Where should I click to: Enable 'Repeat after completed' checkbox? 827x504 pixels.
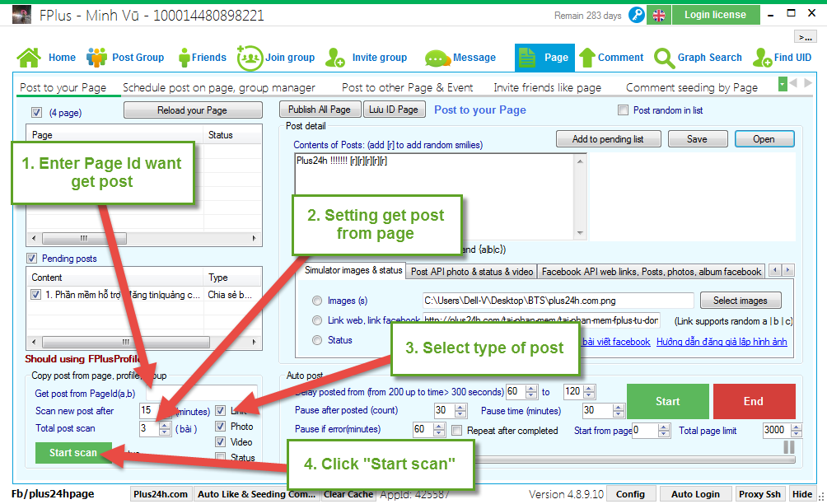tap(457, 430)
